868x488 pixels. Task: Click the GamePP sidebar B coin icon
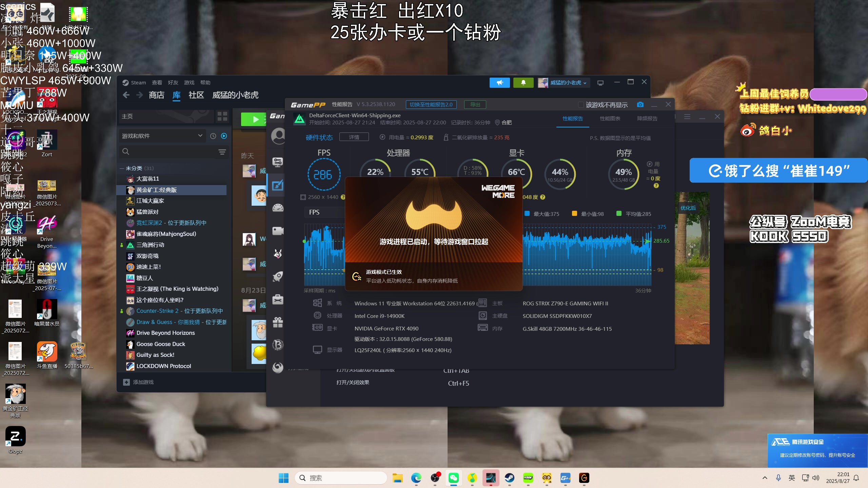278,345
